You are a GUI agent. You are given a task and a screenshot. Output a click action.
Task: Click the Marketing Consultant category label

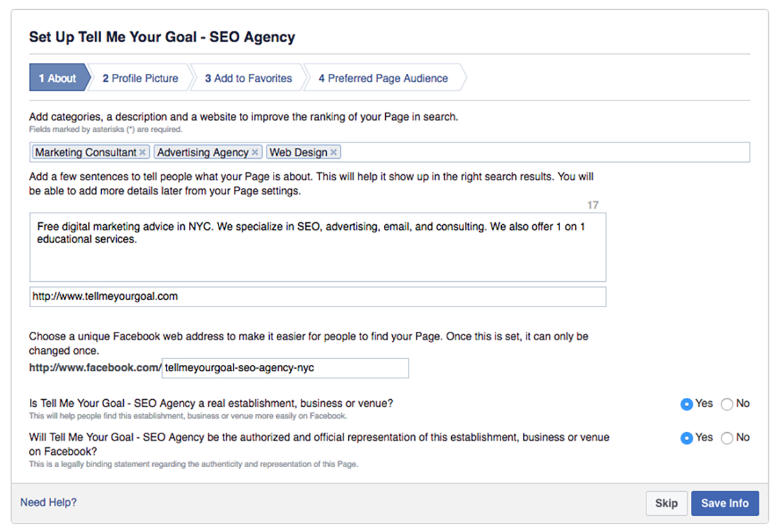point(86,152)
